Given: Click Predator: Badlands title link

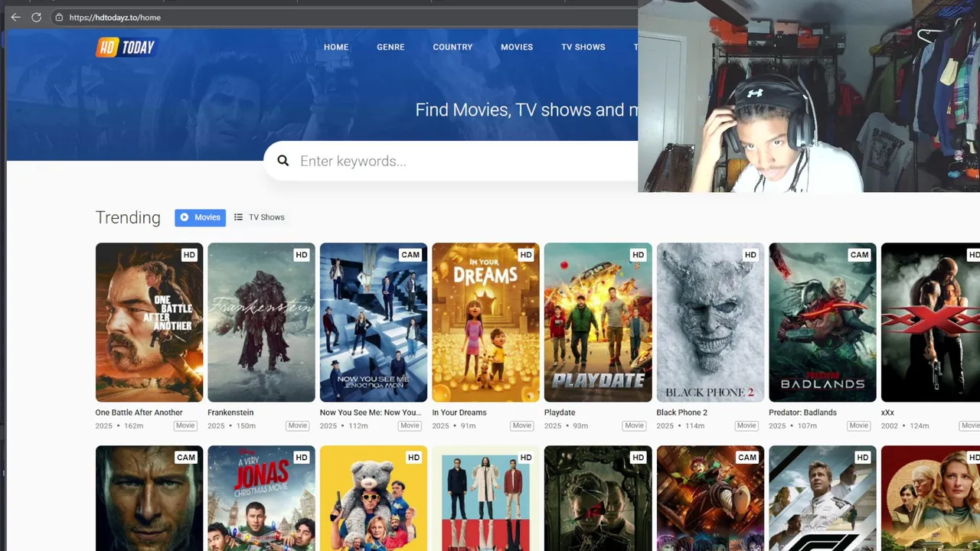Looking at the screenshot, I should 802,412.
